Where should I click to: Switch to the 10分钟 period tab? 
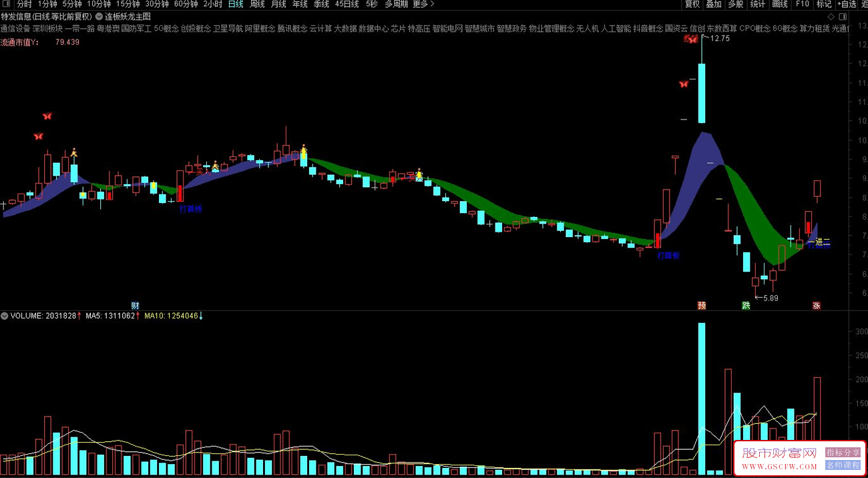click(99, 4)
